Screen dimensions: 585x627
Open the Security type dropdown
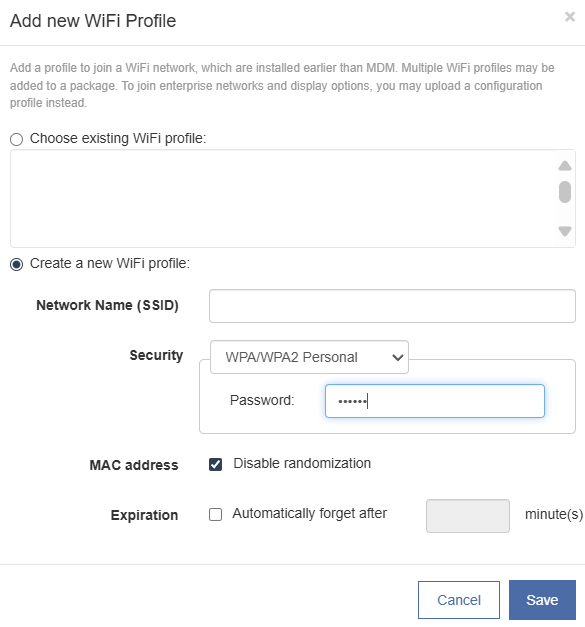(309, 357)
